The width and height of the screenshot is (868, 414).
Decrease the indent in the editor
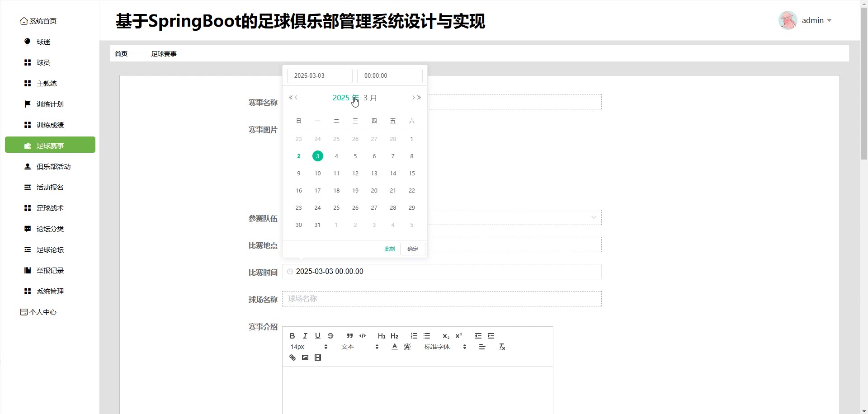coord(478,336)
